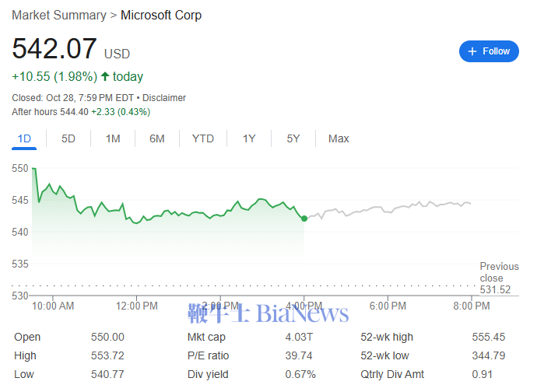The image size is (537, 392).
Task: Click the P/E ratio label
Action: point(209,355)
